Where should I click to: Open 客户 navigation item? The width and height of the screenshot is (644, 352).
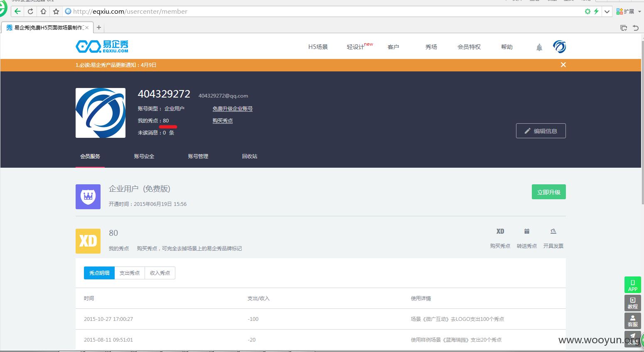[x=393, y=47]
